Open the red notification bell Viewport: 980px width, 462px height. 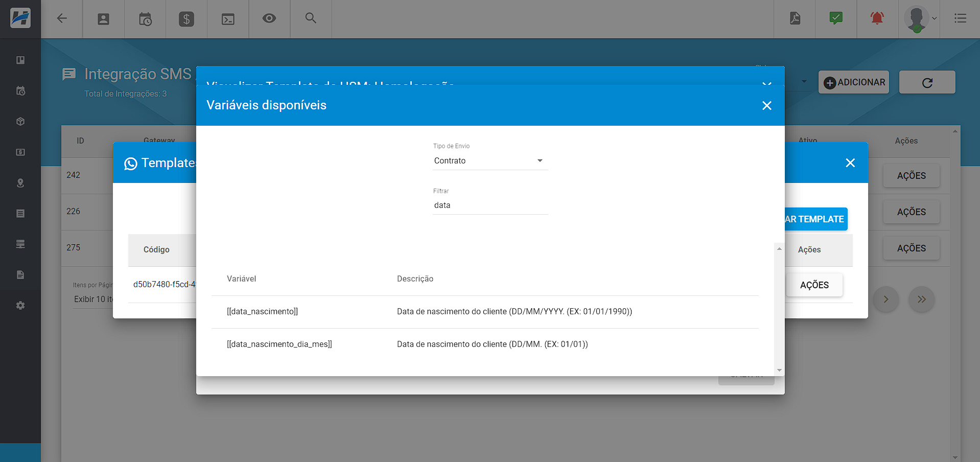tap(877, 18)
